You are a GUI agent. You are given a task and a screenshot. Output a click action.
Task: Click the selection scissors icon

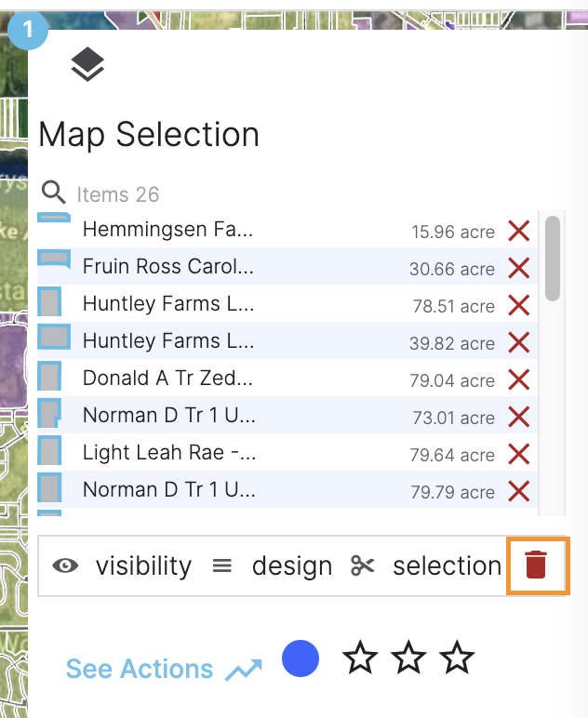coord(362,565)
